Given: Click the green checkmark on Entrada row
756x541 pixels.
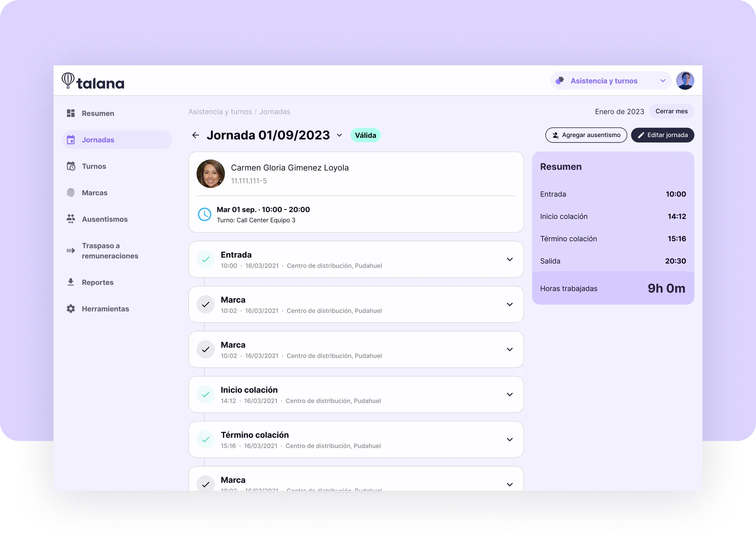Looking at the screenshot, I should click(x=206, y=259).
